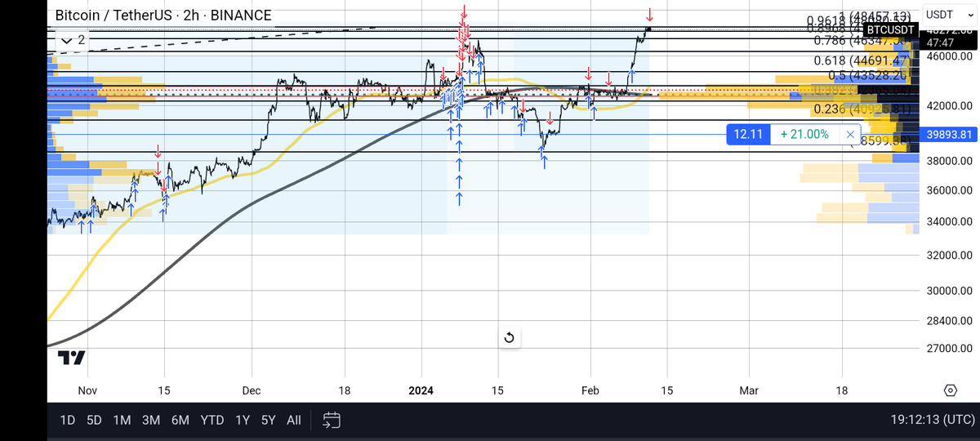Click the Mar date axis label

[748, 390]
